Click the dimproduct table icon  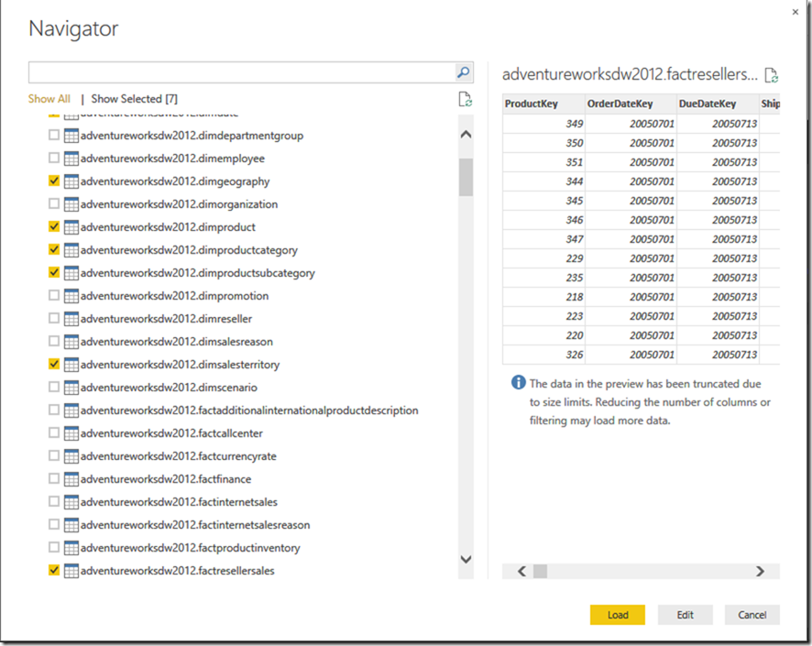71,227
